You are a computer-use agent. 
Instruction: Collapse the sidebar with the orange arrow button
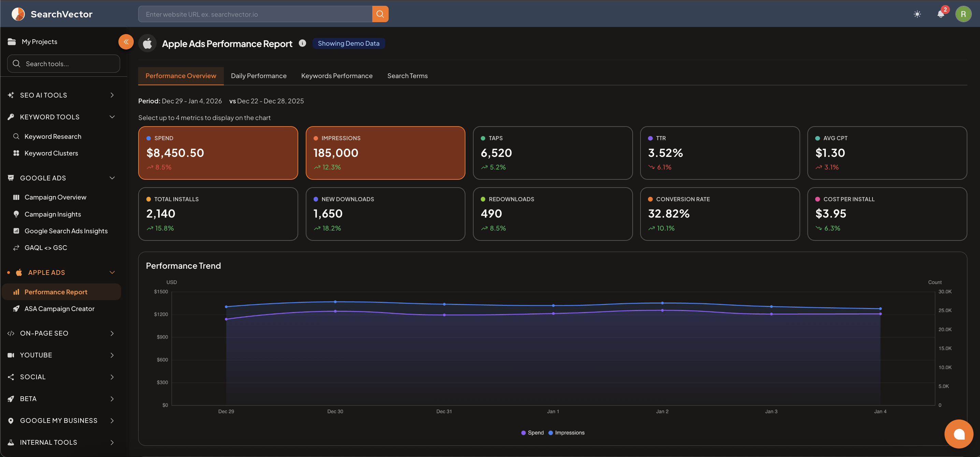point(126,42)
